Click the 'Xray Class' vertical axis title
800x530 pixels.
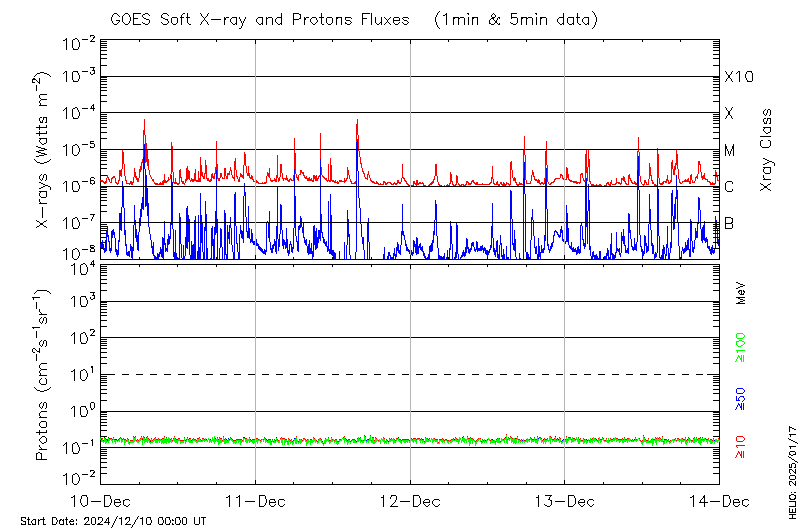pos(766,150)
